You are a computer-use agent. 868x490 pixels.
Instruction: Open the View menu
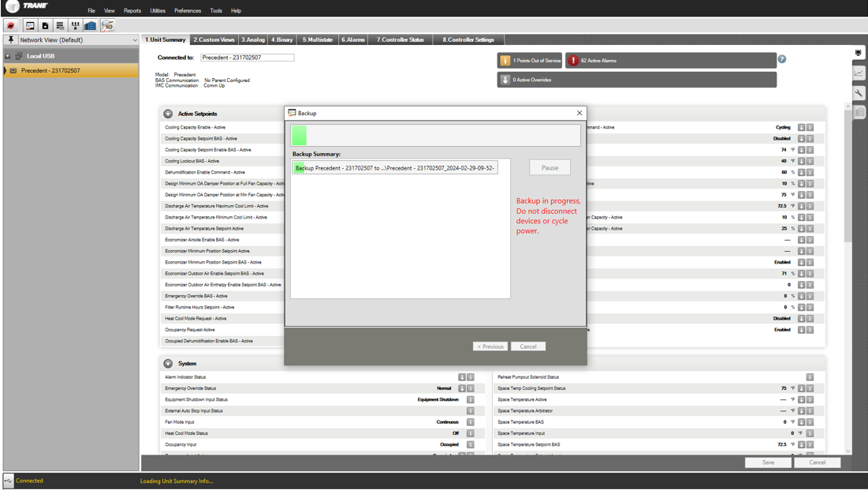pos(110,10)
